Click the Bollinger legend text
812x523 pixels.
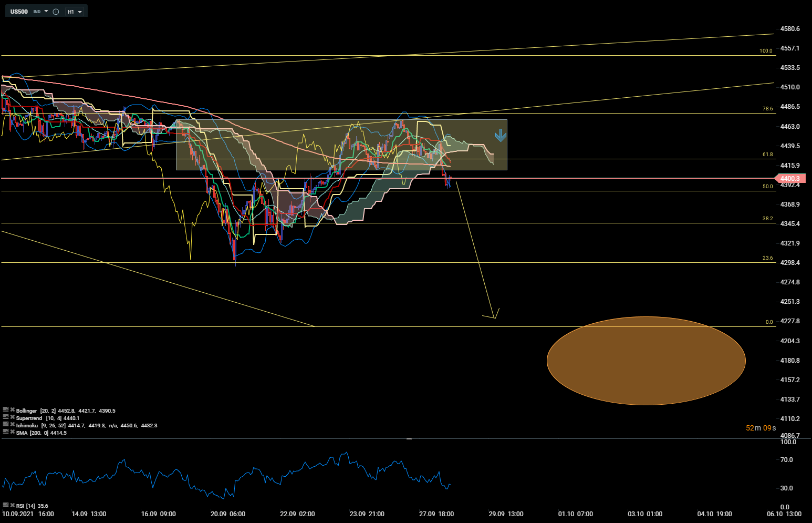tap(66, 411)
